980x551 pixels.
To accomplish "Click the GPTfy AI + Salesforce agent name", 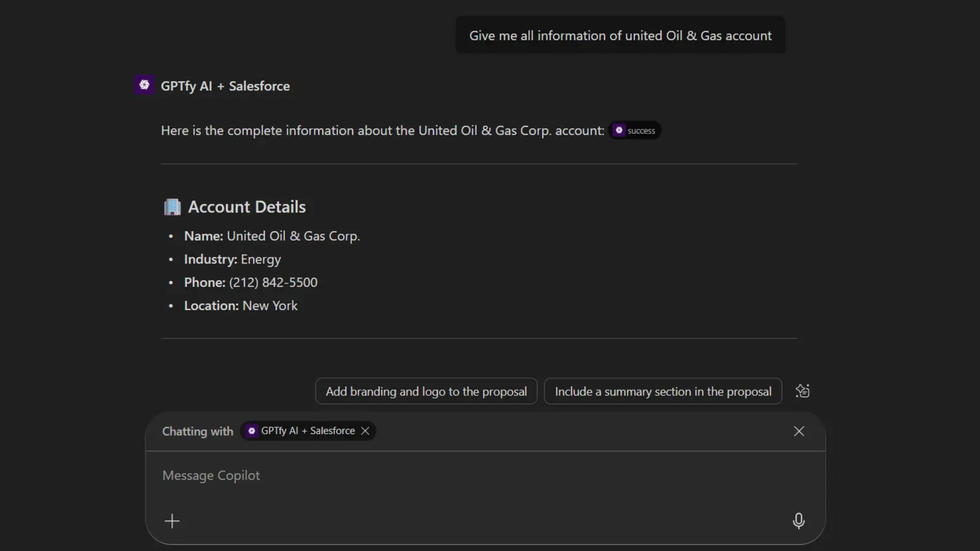I will [225, 86].
